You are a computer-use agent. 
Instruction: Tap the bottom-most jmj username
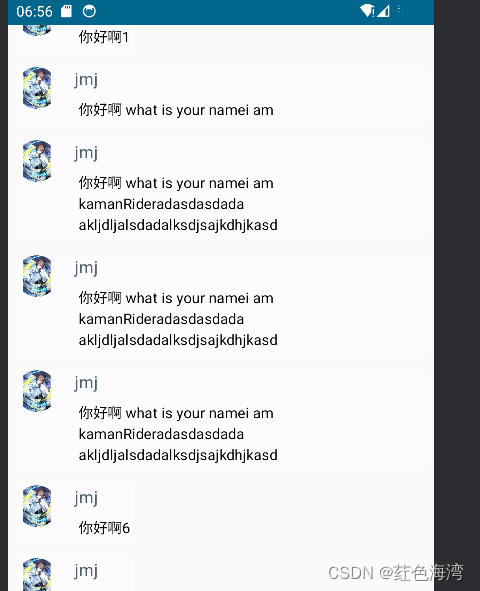86,571
